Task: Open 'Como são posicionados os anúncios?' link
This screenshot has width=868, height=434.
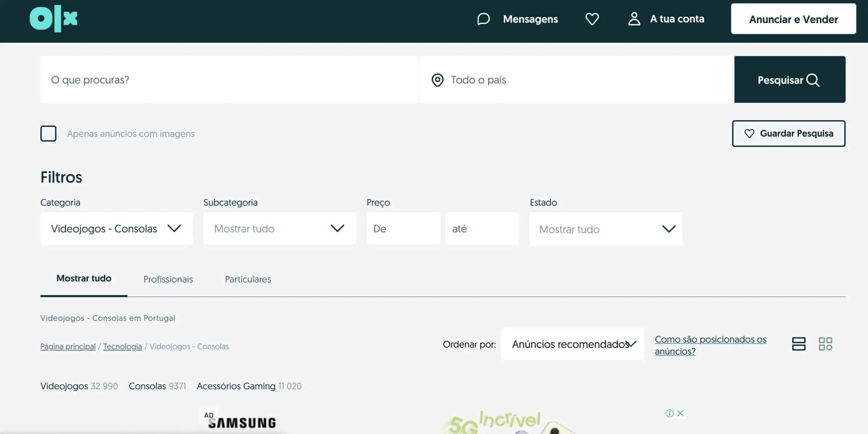Action: tap(710, 345)
